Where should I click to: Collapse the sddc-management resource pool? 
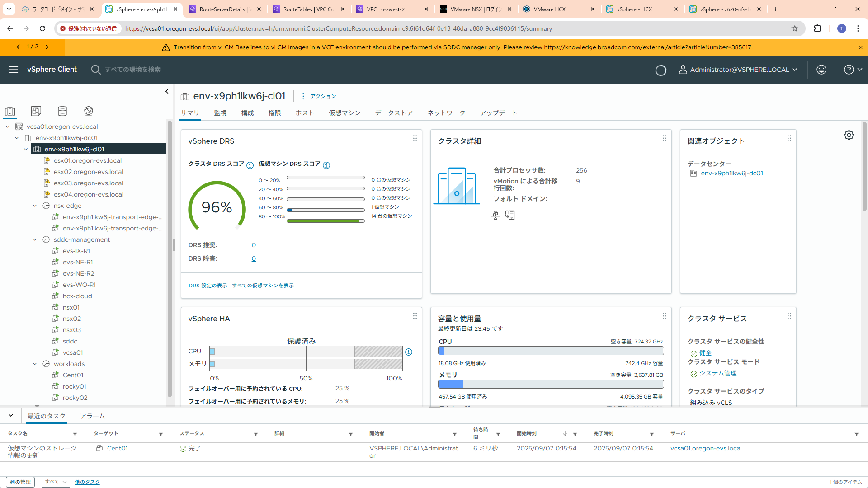[35, 239]
